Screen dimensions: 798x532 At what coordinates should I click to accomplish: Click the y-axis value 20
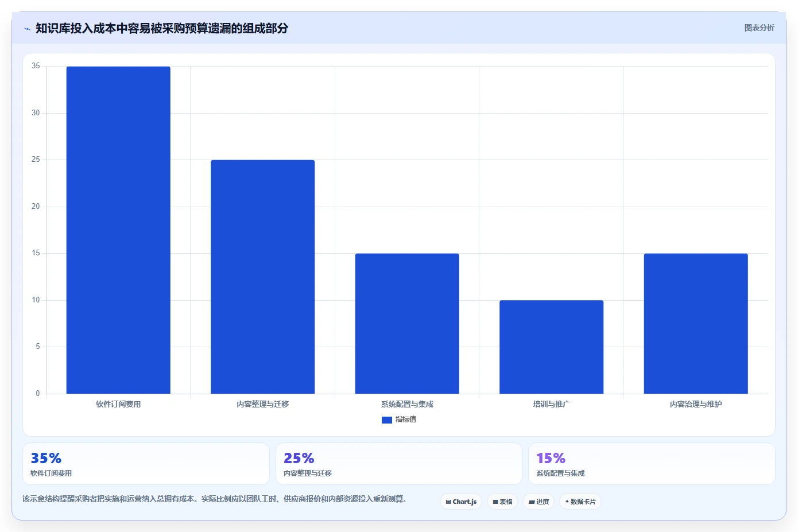click(x=36, y=207)
